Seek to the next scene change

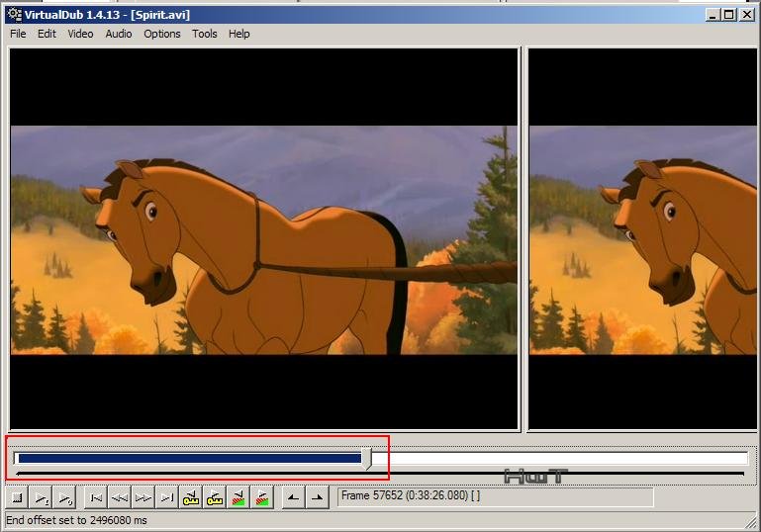point(262,497)
